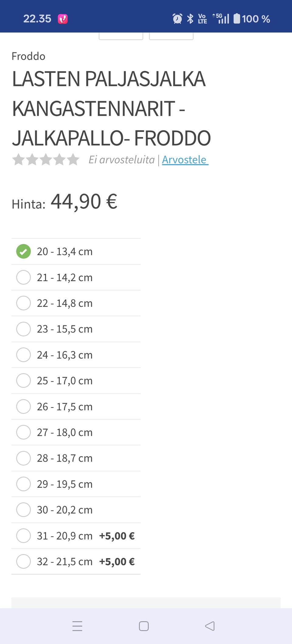
Task: Click the five-star rating row
Action: pyautogui.click(x=46, y=160)
